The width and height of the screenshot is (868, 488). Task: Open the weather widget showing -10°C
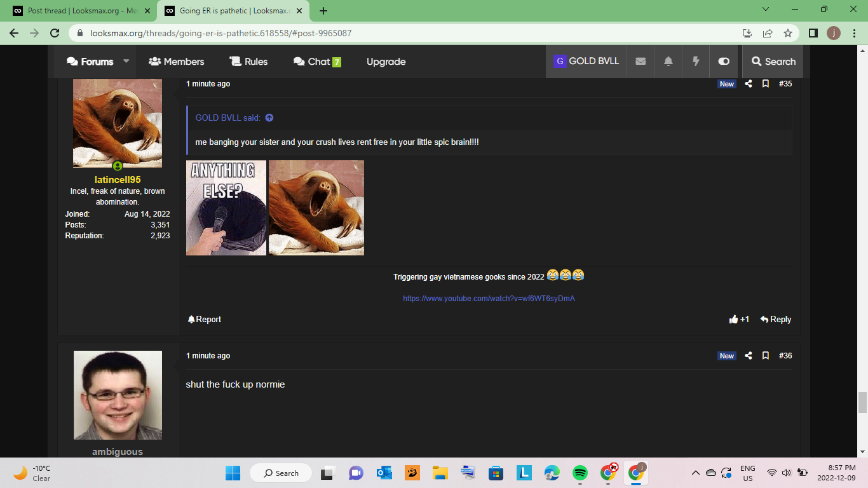32,473
